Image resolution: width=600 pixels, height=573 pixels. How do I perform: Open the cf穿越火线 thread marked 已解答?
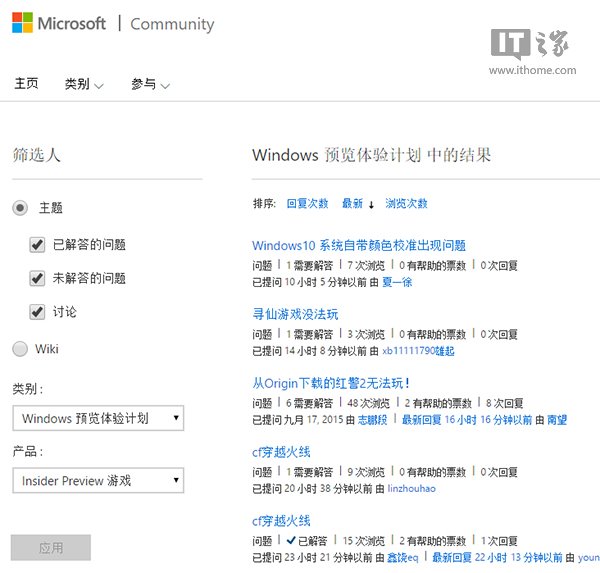281,521
